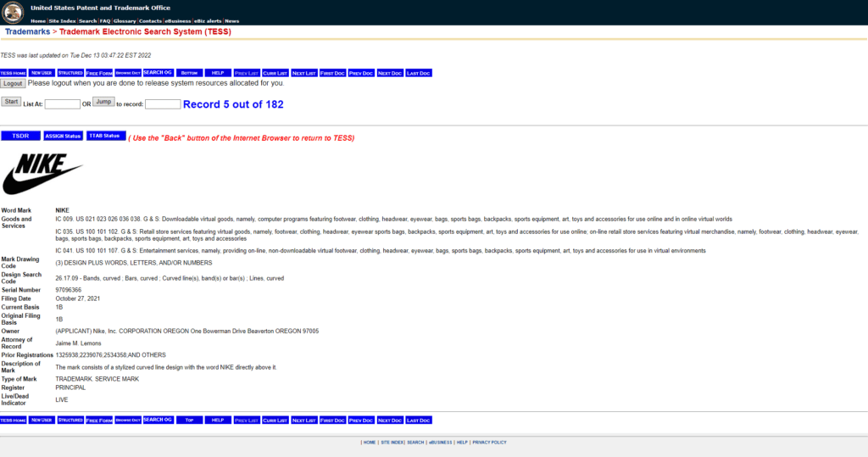The width and height of the screenshot is (868, 457).
Task: Go to First Doc via the footer toolbar
Action: tap(332, 421)
